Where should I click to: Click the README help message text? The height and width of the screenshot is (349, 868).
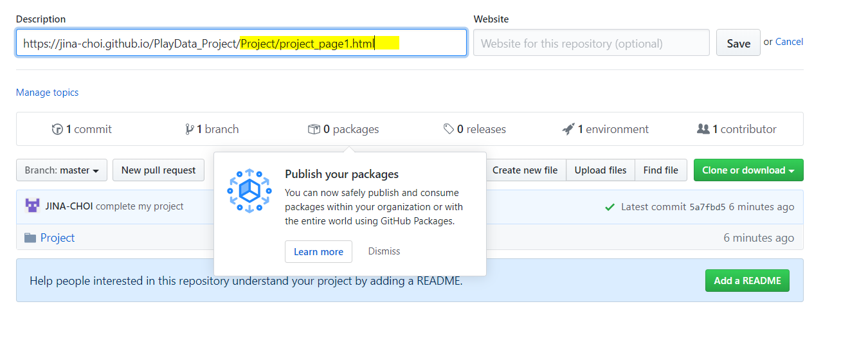click(246, 281)
